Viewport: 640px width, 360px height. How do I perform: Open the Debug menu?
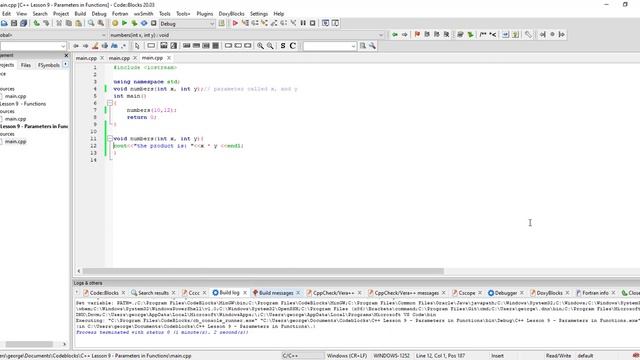(x=99, y=13)
